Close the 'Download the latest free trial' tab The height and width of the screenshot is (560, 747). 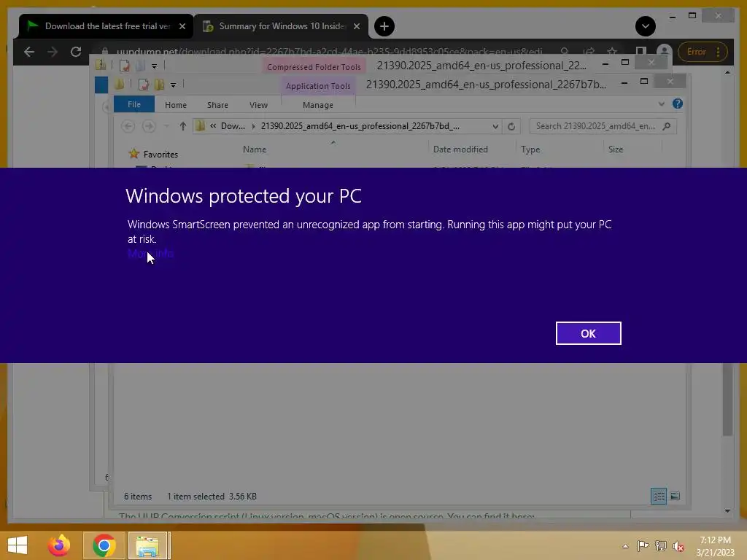pos(182,26)
